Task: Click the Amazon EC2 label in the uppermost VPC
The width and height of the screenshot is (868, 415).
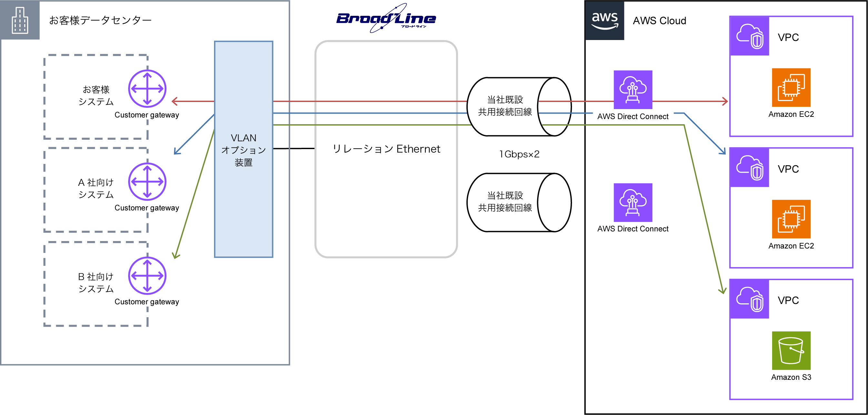Action: 791,115
